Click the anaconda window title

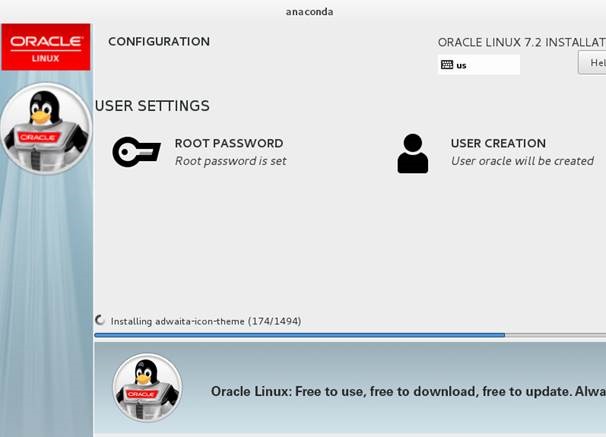310,12
